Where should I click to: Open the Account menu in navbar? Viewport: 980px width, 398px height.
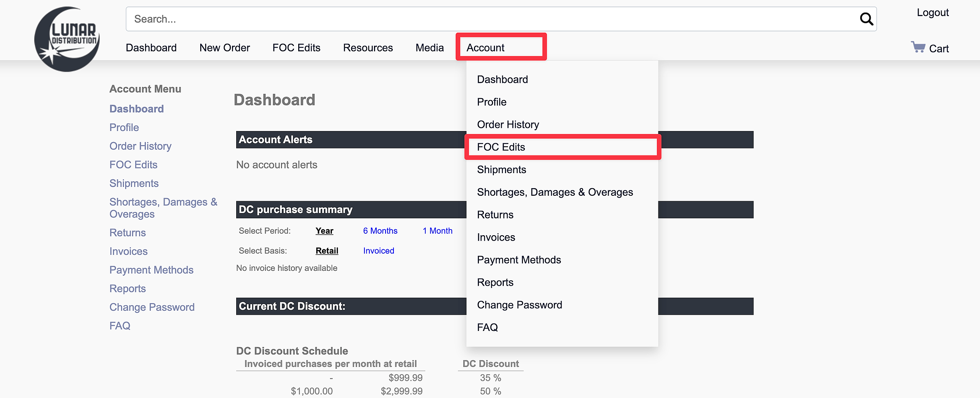(485, 47)
